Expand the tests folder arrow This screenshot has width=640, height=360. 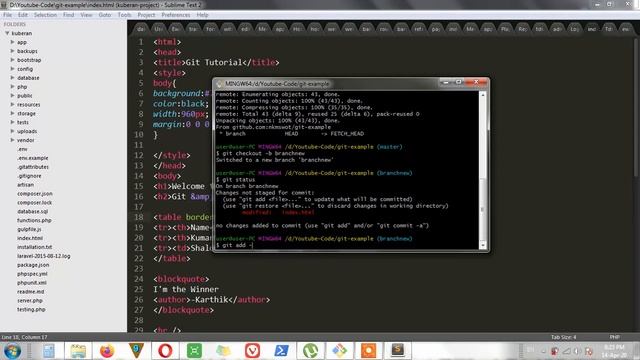point(13,122)
